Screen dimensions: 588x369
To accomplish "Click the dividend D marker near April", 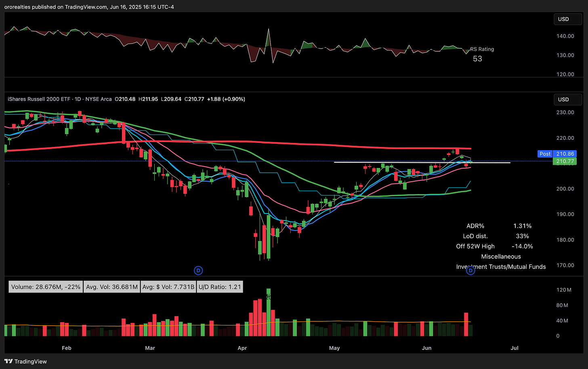I will [x=198, y=270].
